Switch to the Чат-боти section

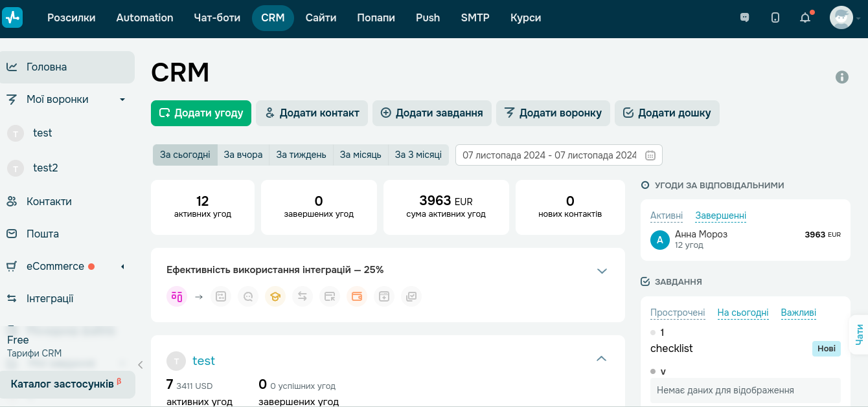(x=216, y=17)
